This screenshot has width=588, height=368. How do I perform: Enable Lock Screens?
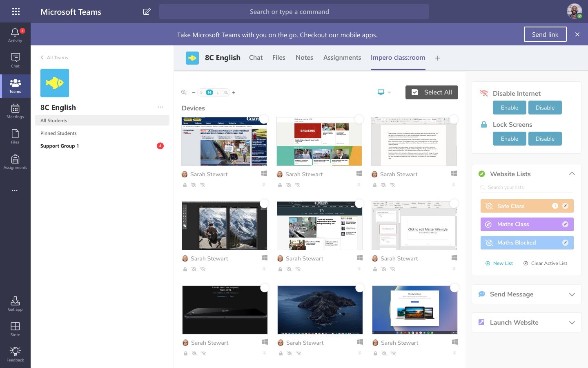510,139
